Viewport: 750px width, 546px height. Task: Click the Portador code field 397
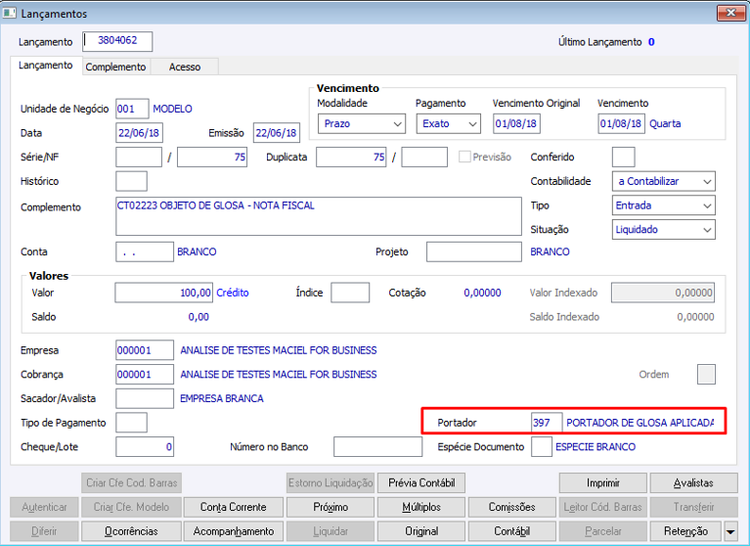click(547, 423)
